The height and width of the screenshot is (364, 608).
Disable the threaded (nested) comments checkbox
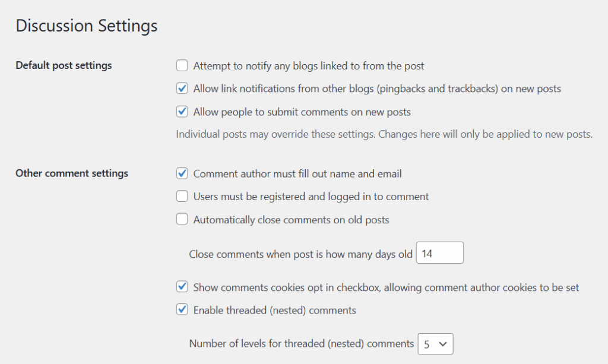[x=182, y=310]
